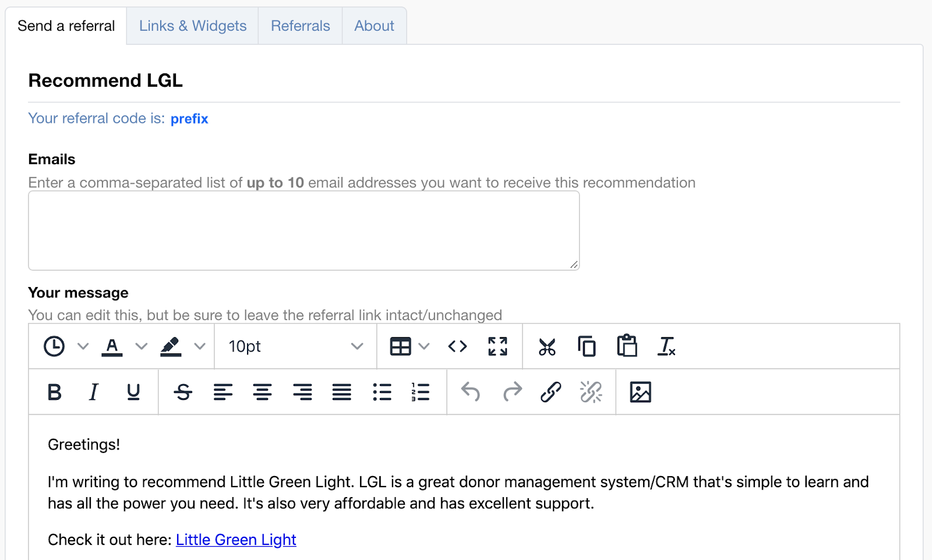
Task: Align text left
Action: 223,392
